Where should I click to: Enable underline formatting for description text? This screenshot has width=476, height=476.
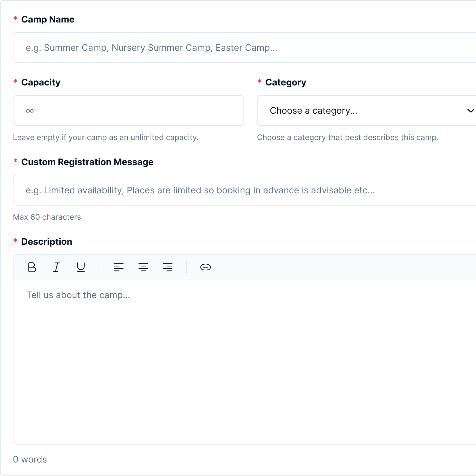pyautogui.click(x=81, y=267)
